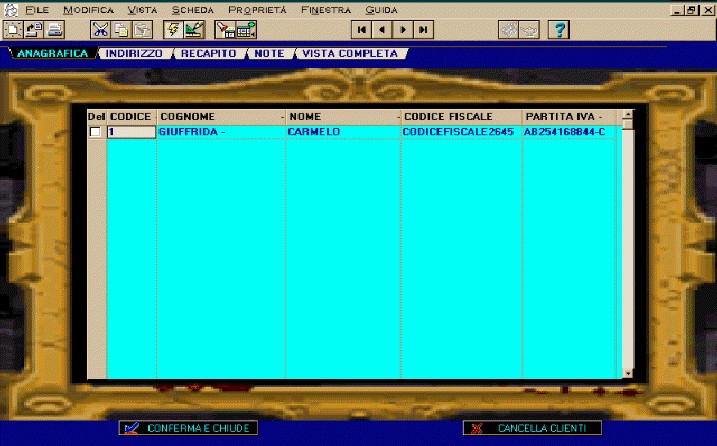Tick the Del checkbox for Giuffrida row

95,132
